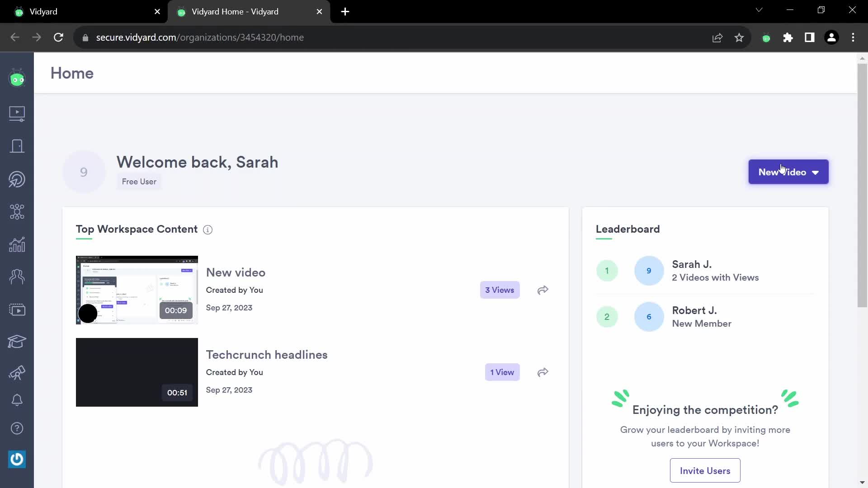The image size is (868, 488).
Task: Click the Invite Users button
Action: (x=705, y=470)
